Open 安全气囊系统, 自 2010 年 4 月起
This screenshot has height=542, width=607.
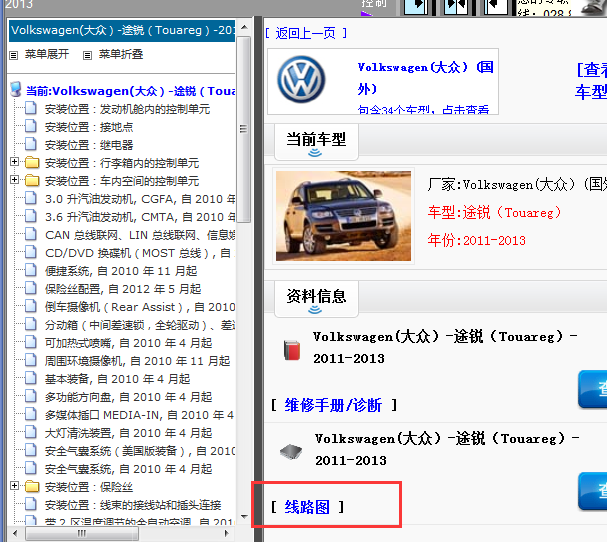[x=129, y=469]
